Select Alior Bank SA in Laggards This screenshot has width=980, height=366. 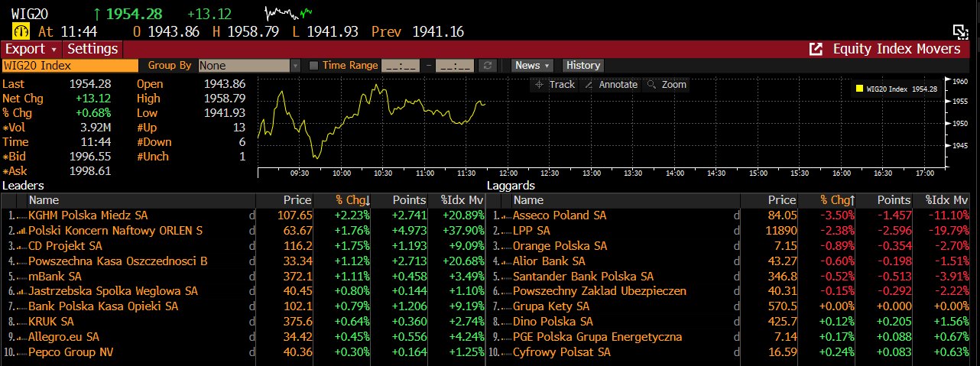[549, 261]
